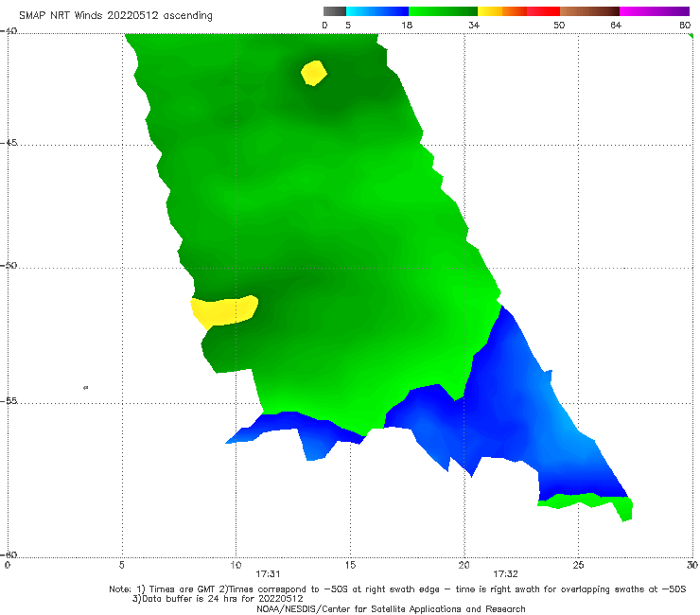This screenshot has width=700, height=615.
Task: Click the note 'Data buffer is 24 hrs for 20220512'
Action: click(x=222, y=599)
